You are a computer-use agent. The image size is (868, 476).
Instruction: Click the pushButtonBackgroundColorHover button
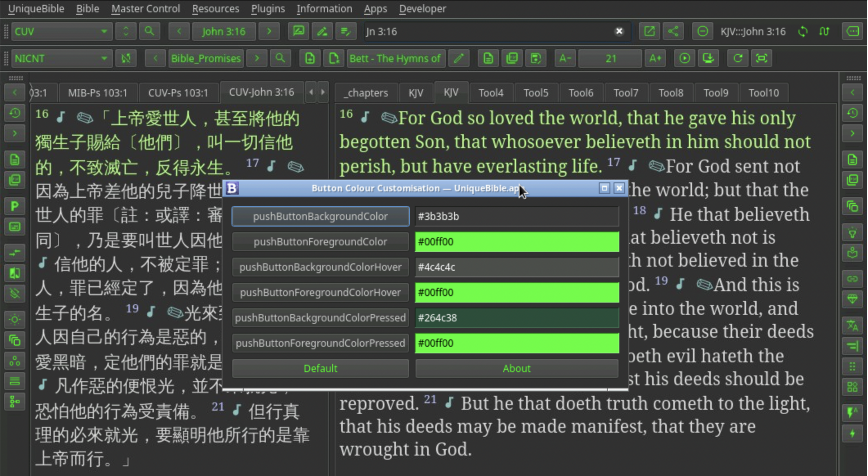320,267
